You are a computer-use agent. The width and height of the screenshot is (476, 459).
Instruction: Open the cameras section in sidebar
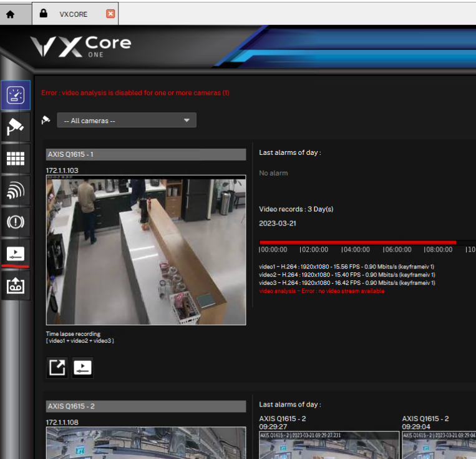point(16,127)
